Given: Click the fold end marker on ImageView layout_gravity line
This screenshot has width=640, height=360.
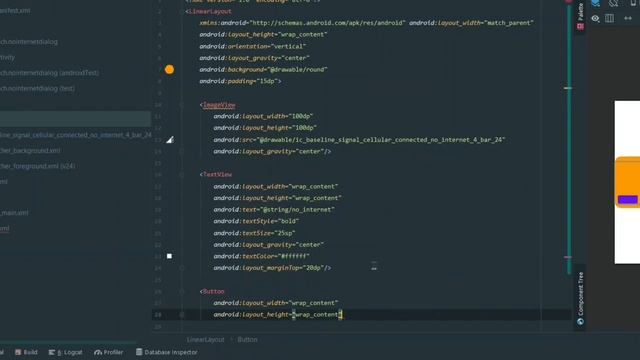Looking at the screenshot, I should 182,151.
